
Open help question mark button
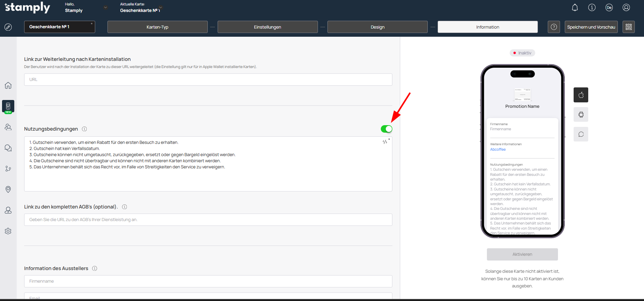coord(554,27)
